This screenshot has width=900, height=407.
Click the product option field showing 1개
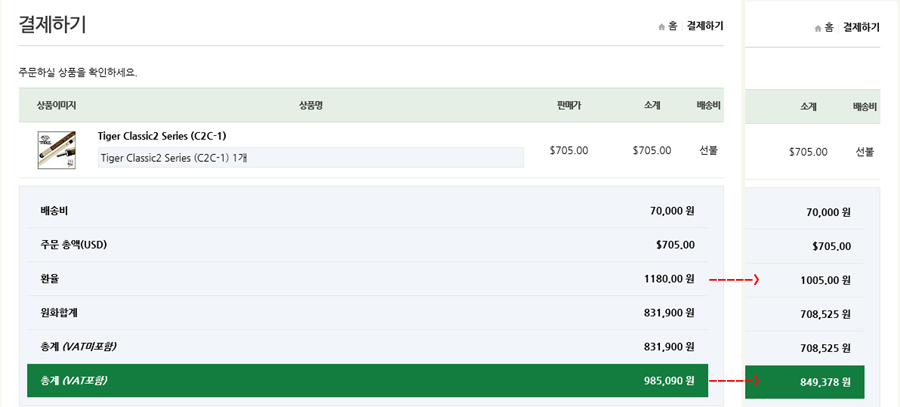(311, 158)
